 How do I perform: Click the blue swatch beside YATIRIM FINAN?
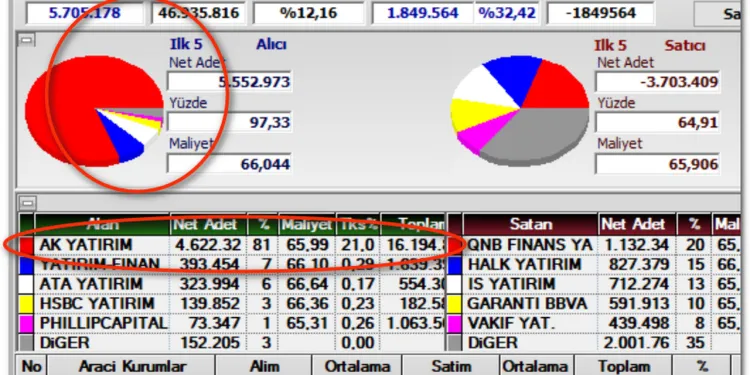[x=26, y=265]
